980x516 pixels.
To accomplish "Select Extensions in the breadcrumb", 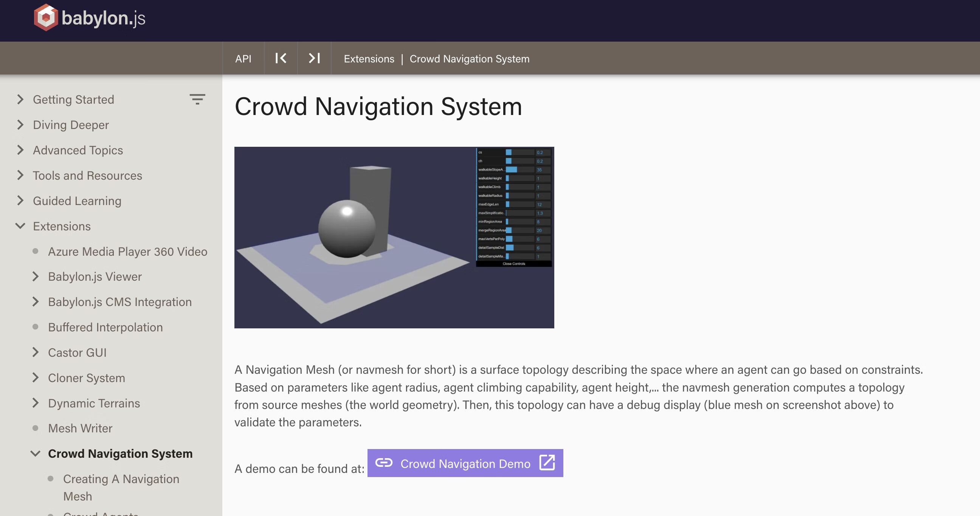I will pyautogui.click(x=369, y=58).
